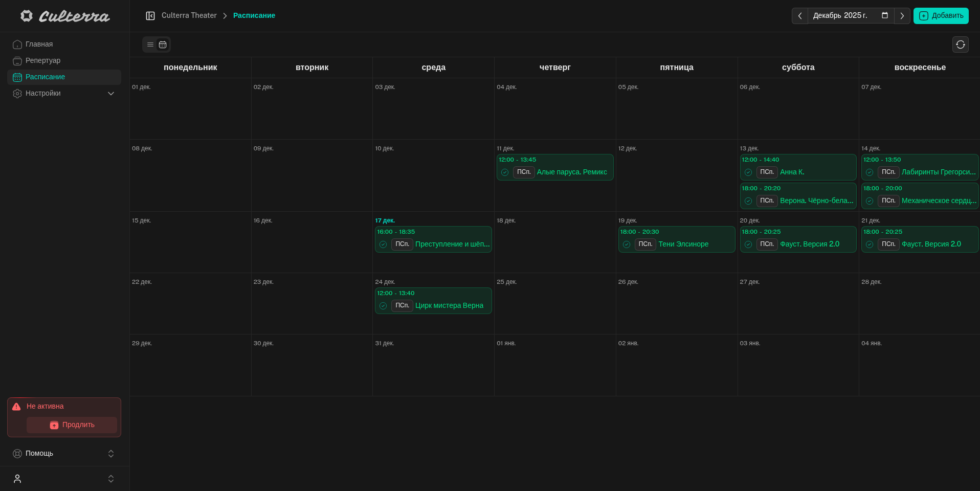Switch to calendar grid view icon
The image size is (980, 491).
tap(163, 44)
